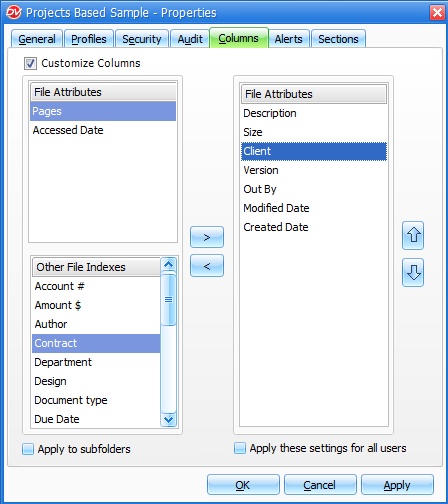Open the Sections tab
Screen dimensions: 448x504
(338, 39)
